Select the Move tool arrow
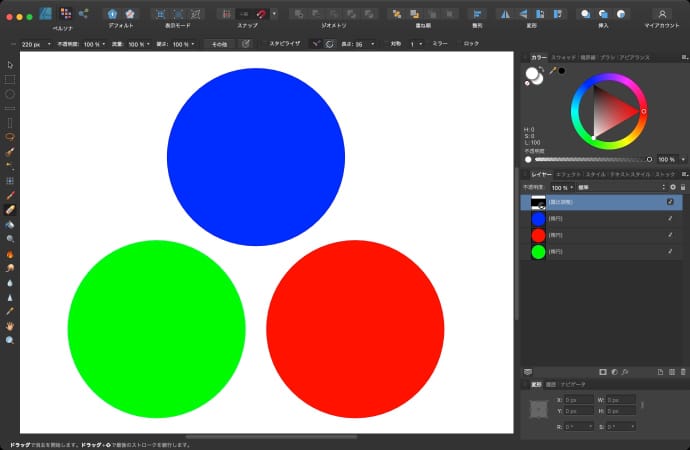This screenshot has width=690, height=450. (10, 64)
